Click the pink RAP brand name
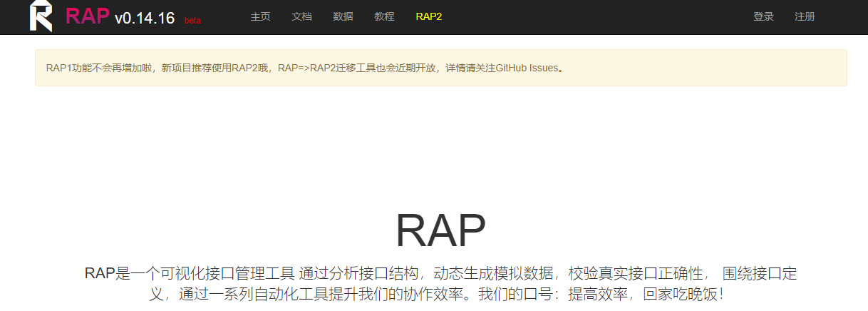Screen dimensions: 868x311 tap(88, 16)
